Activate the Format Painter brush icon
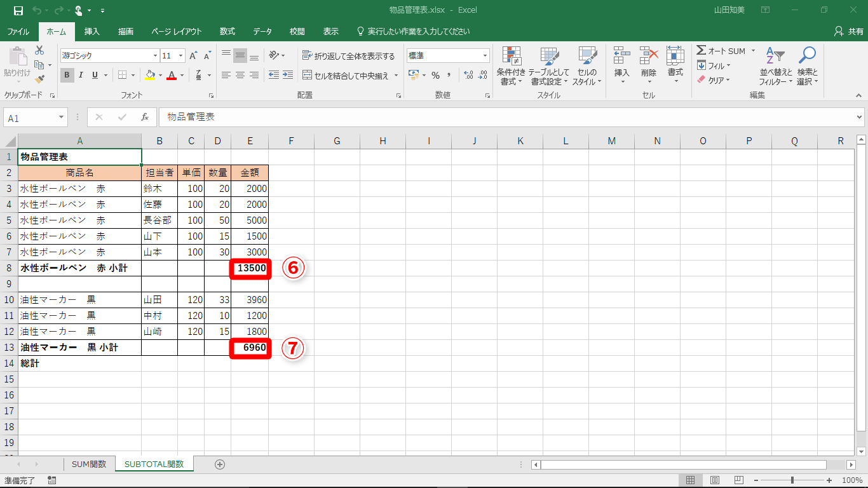Image resolution: width=868 pixels, height=488 pixels. pos(39,79)
